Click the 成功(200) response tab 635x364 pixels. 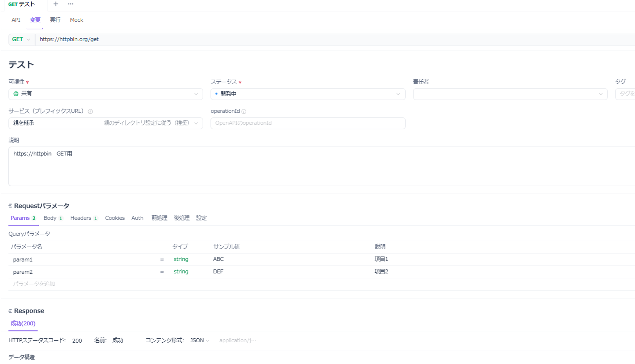(23, 324)
